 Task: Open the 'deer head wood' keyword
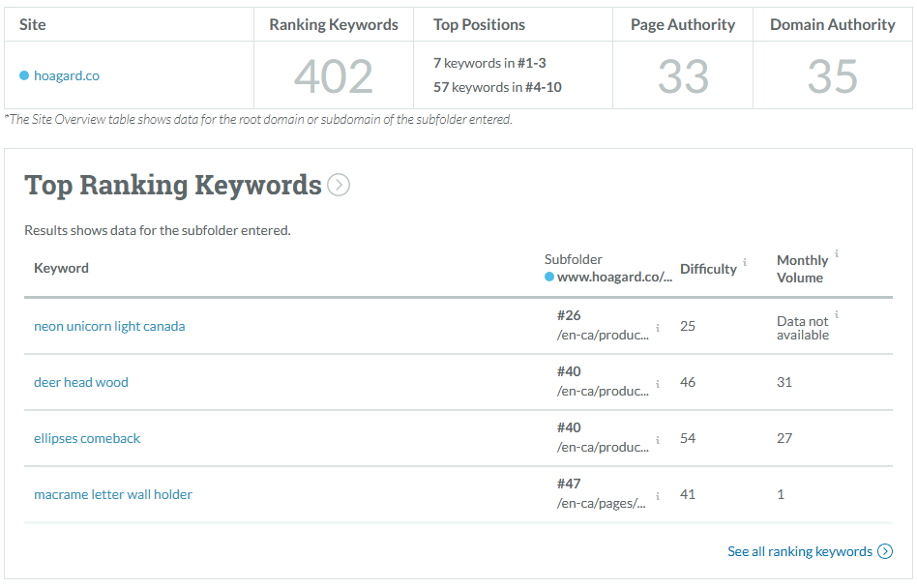pos(80,382)
